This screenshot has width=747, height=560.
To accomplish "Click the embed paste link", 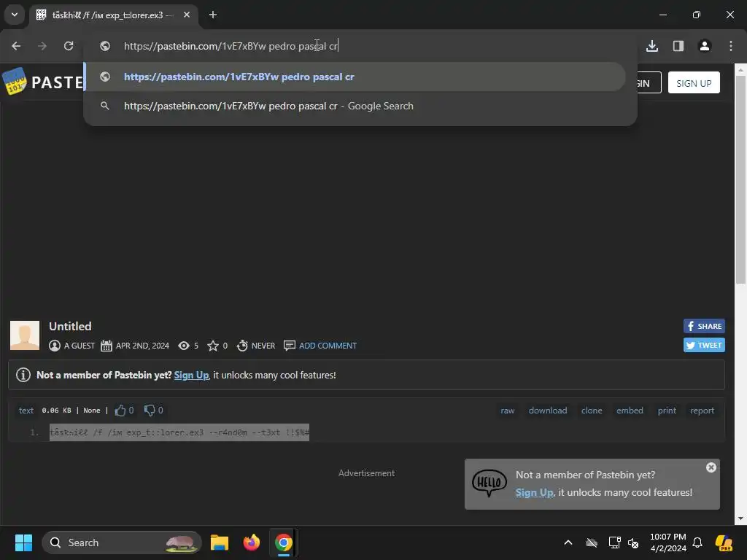I will click(630, 411).
